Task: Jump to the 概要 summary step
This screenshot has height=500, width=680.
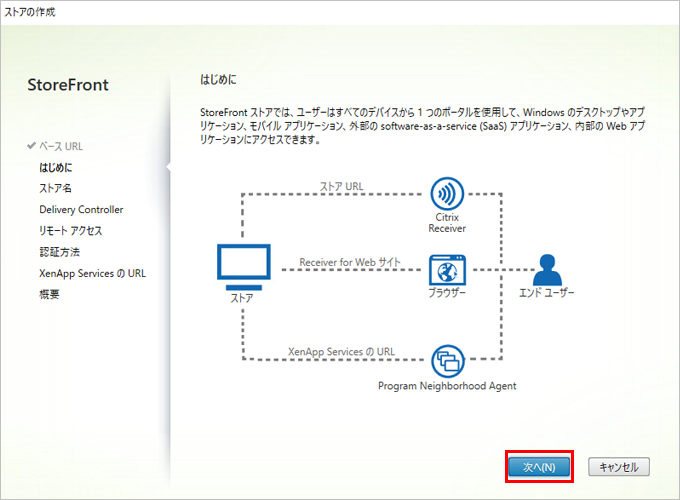Action: (50, 294)
